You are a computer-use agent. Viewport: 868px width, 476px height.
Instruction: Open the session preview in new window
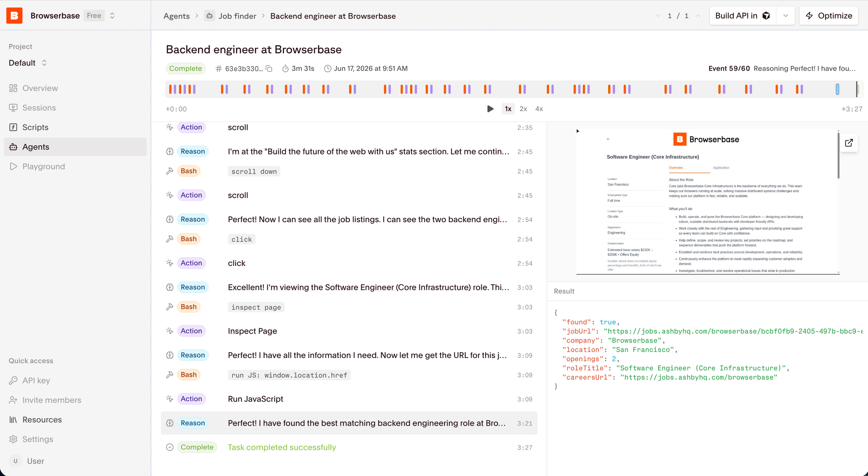[x=849, y=143]
